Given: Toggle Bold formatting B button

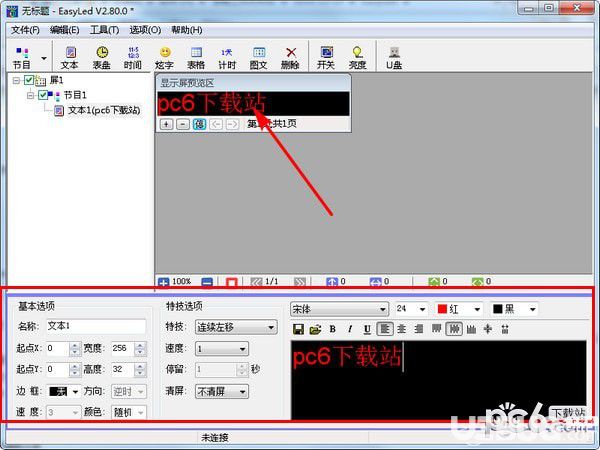Looking at the screenshot, I should pos(333,329).
